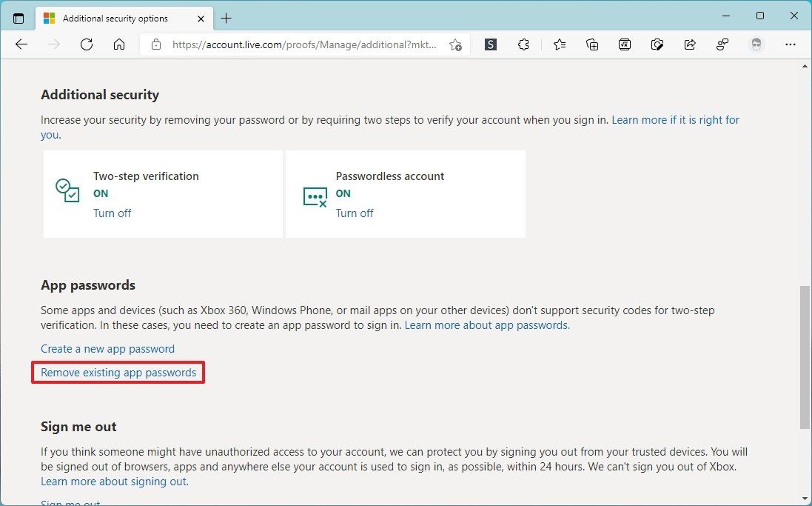Screen dimensions: 812x506
Task: Turn off the passwordless account option
Action: (355, 213)
